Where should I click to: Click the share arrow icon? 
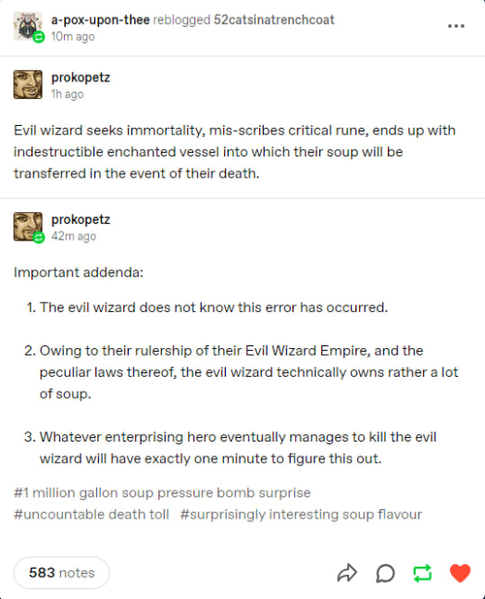pos(347,573)
